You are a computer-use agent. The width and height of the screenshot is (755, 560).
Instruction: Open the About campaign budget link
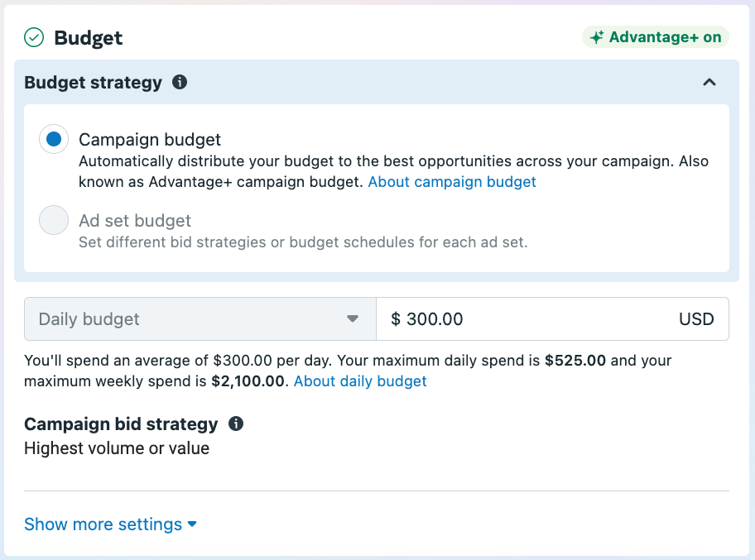[452, 182]
